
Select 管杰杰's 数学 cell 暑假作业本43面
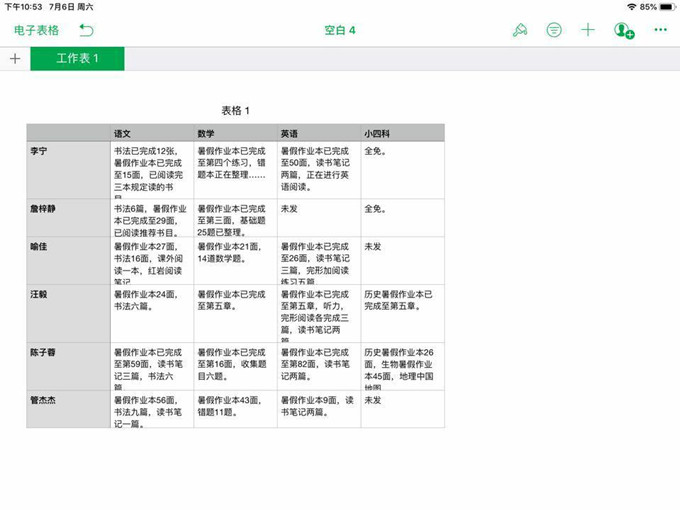[x=235, y=409]
